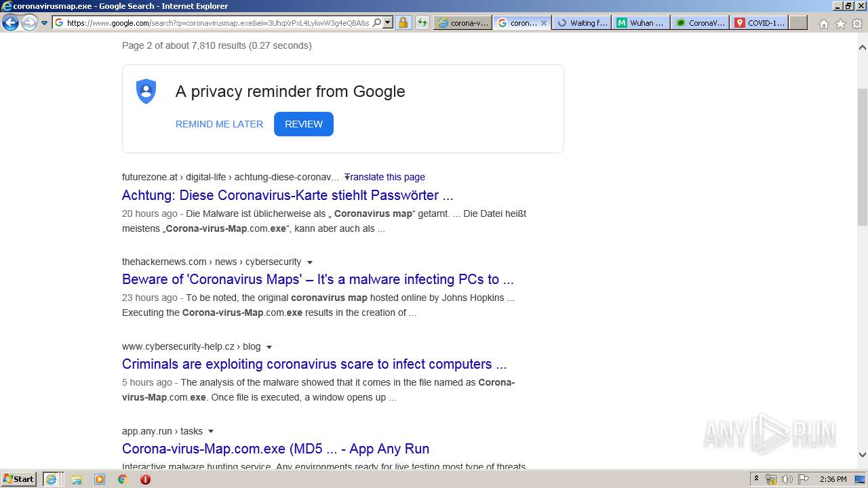Click 'A privacy reminder from Google' heading
The image size is (868, 488).
point(290,91)
